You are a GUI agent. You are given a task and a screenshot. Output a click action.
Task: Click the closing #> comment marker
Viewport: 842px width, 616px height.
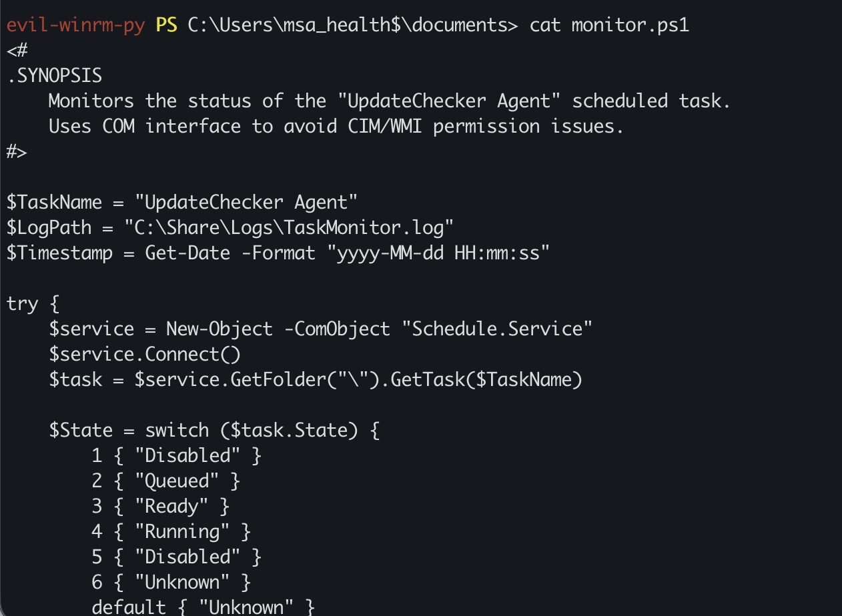coord(17,151)
